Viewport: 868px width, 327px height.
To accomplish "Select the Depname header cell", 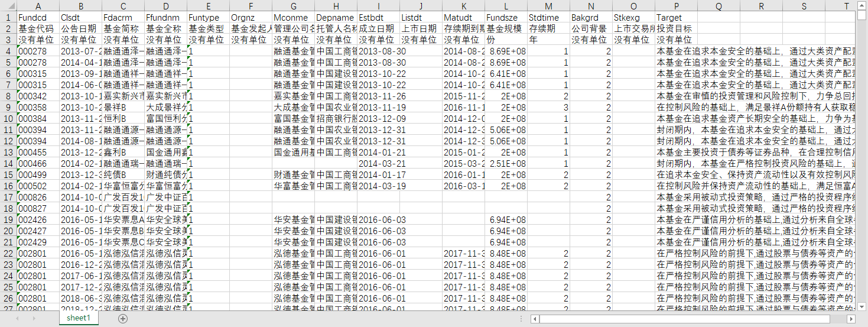I will point(336,17).
